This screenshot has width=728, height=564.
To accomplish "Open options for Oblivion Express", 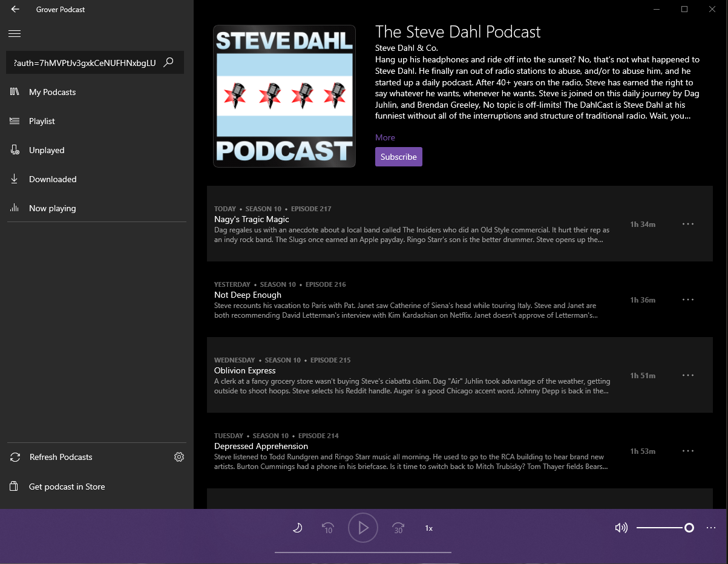I will pyautogui.click(x=688, y=375).
